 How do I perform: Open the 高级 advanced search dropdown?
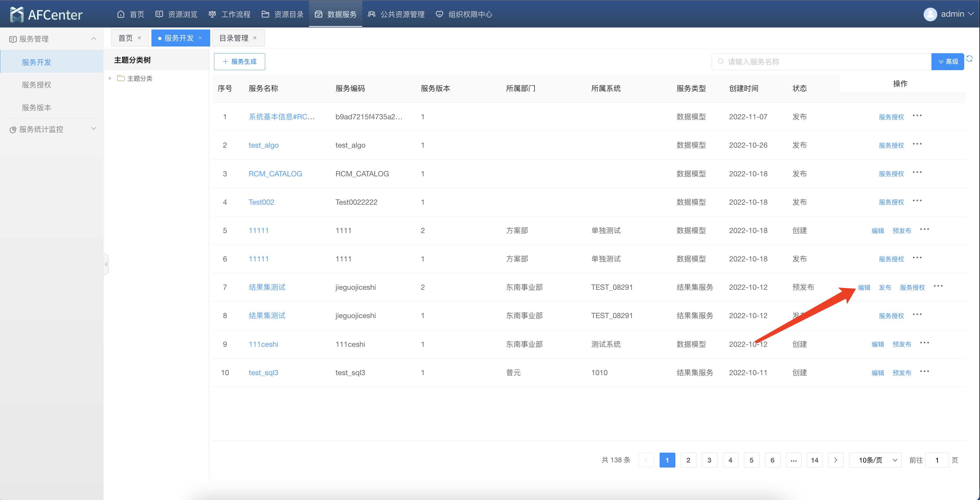[x=947, y=62]
